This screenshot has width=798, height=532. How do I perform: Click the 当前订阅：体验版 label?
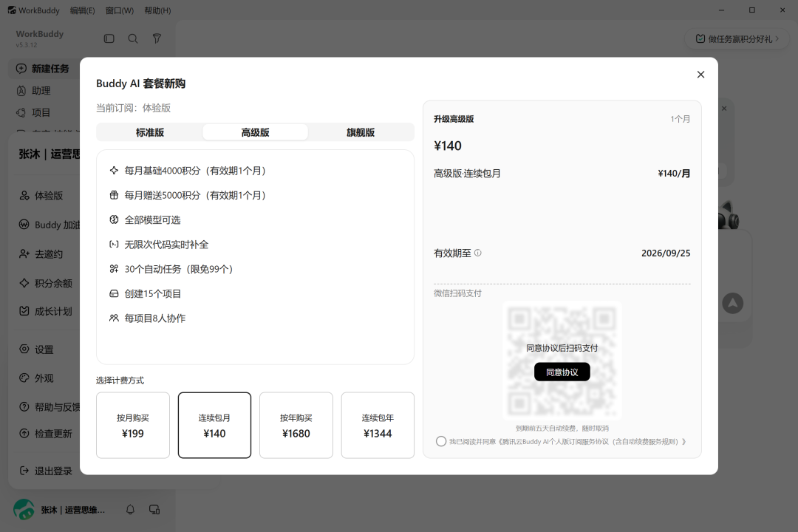[133, 108]
